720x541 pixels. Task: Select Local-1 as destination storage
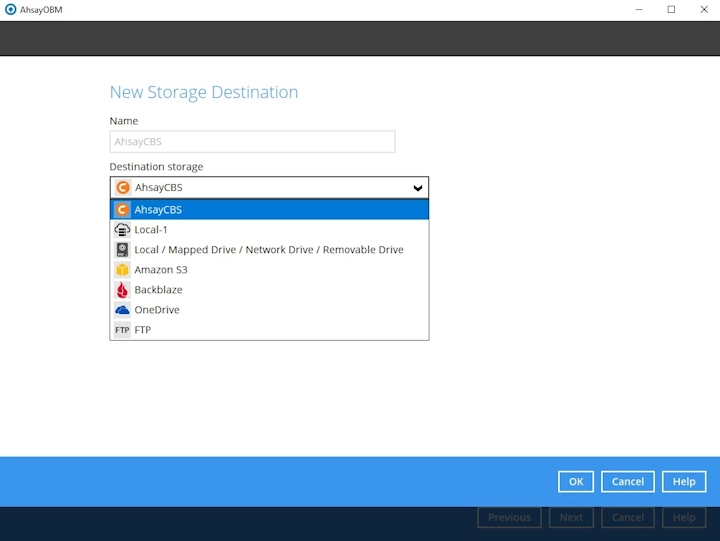(270, 230)
